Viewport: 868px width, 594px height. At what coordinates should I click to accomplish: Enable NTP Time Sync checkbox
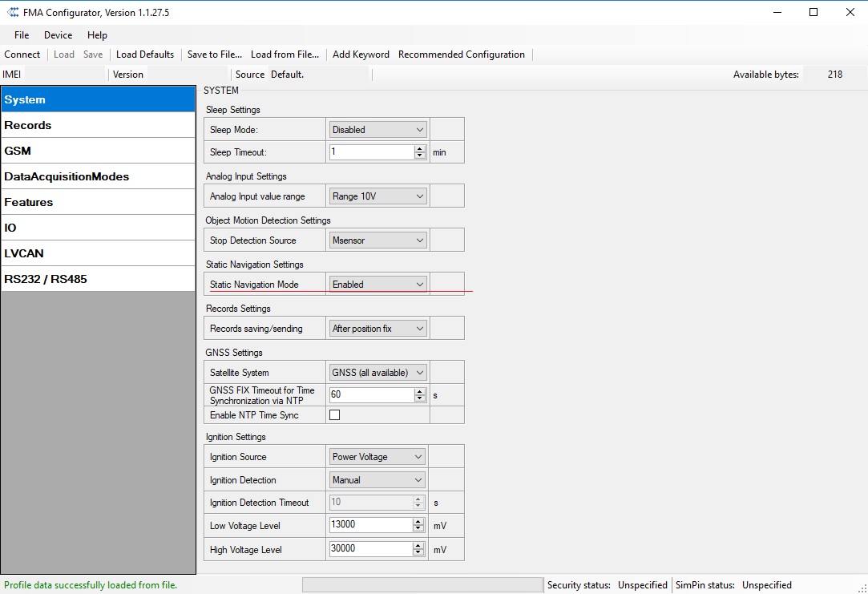click(335, 415)
